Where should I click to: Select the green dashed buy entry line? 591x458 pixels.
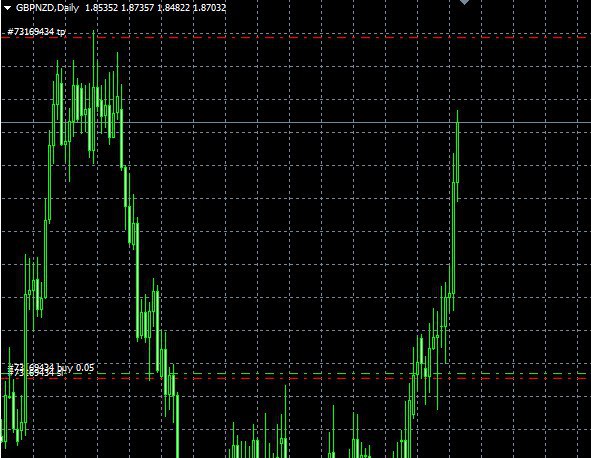tap(296, 374)
